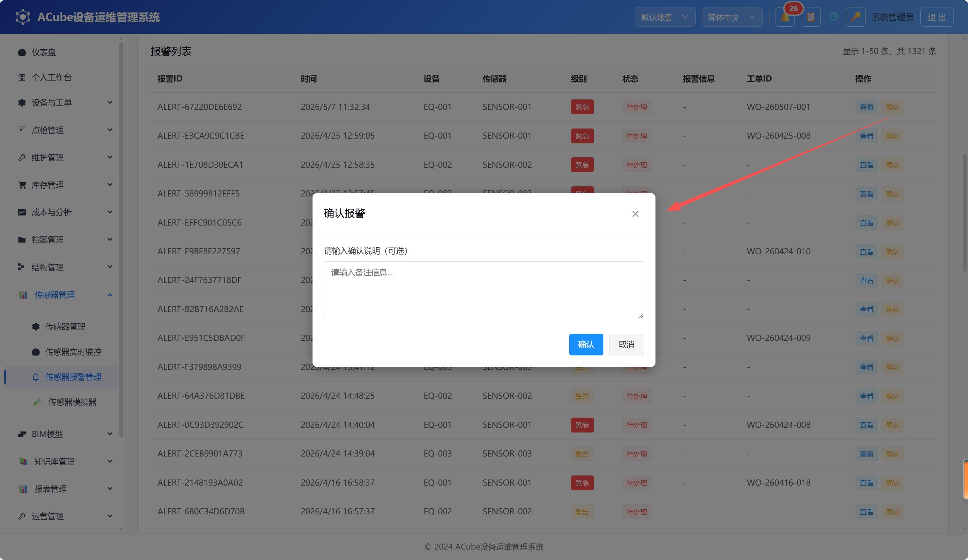The height and width of the screenshot is (560, 968).
Task: Click the globe icon in header
Action: 833,17
